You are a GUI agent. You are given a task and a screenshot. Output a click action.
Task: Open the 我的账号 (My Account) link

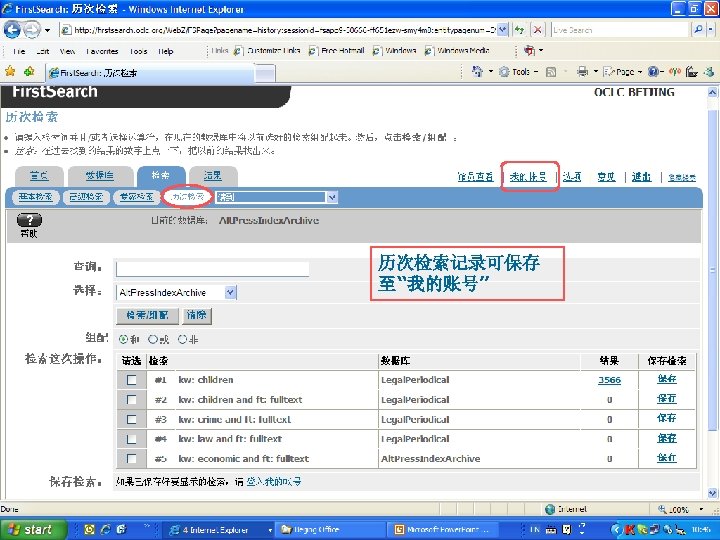point(528,177)
